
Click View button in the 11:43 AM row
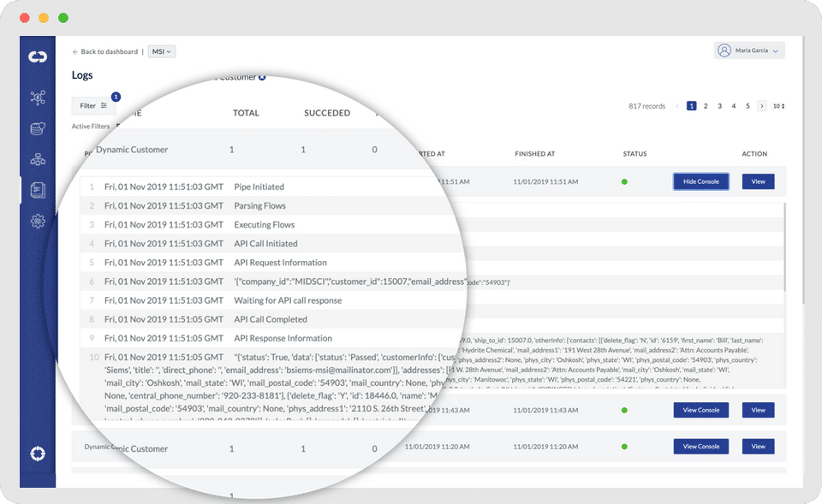758,410
